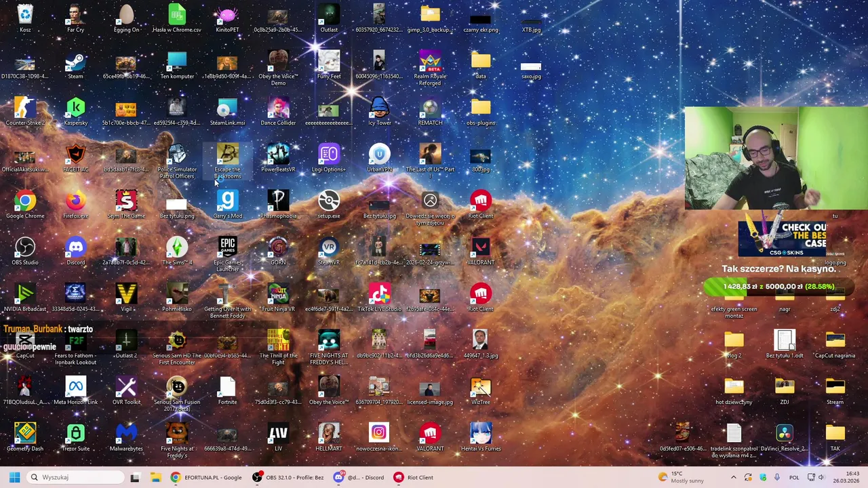Open the Meta Horizon Link shortcut
The width and height of the screenshot is (868, 488).
(x=75, y=392)
